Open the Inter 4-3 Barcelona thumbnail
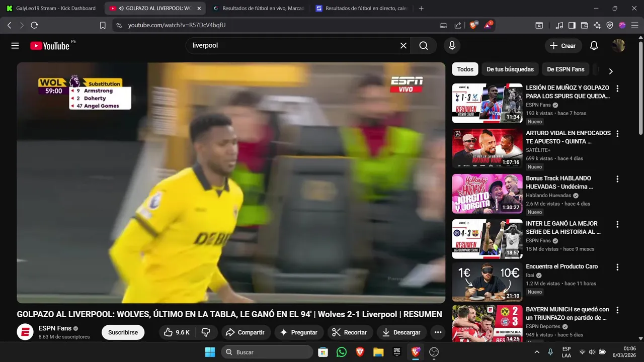 pyautogui.click(x=487, y=239)
